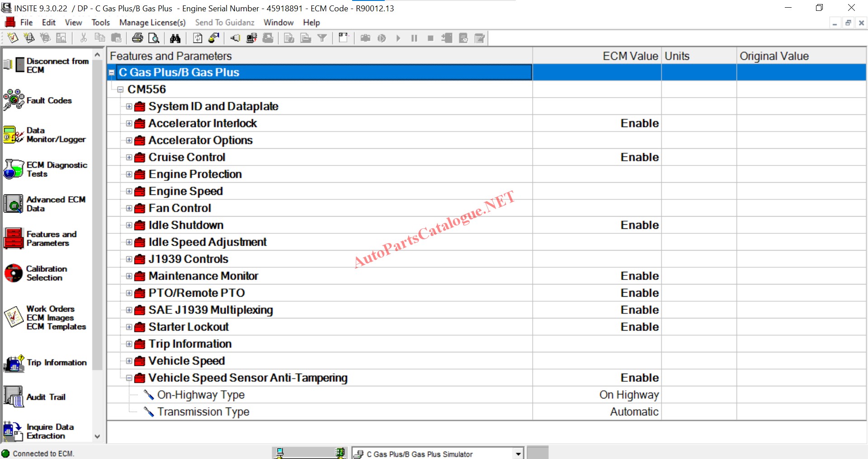The image size is (868, 459).
Task: Expand the Cruise Control tree node
Action: tap(129, 157)
